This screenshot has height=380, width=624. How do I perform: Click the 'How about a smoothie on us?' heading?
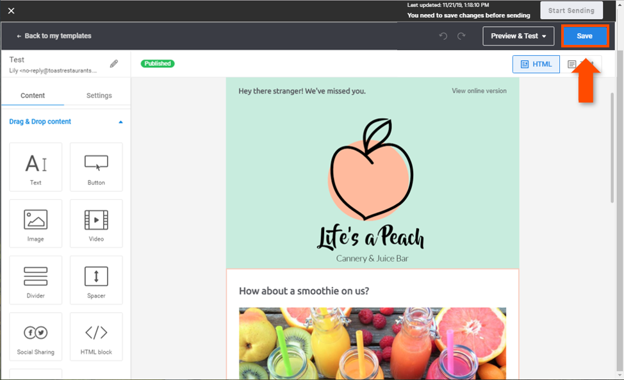[304, 291]
